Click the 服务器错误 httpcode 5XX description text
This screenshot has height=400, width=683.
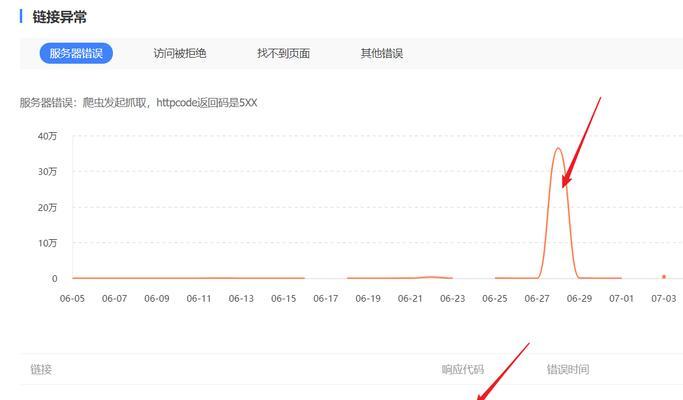(x=139, y=103)
